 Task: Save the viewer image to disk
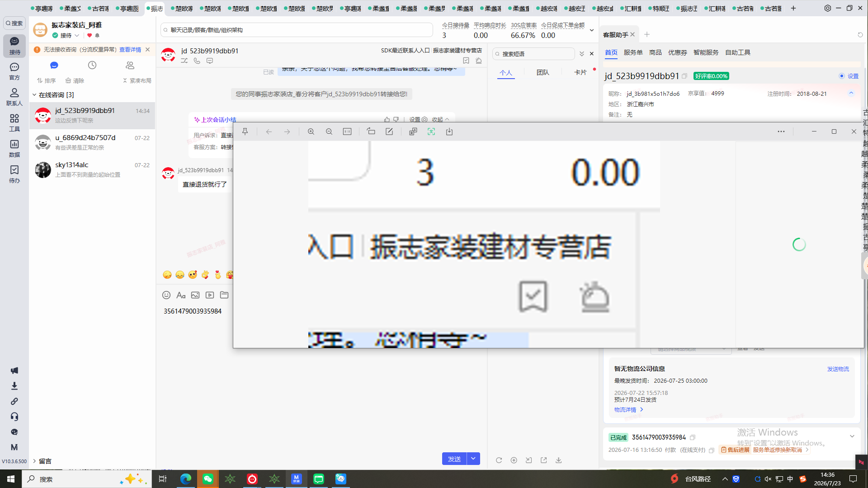(449, 131)
